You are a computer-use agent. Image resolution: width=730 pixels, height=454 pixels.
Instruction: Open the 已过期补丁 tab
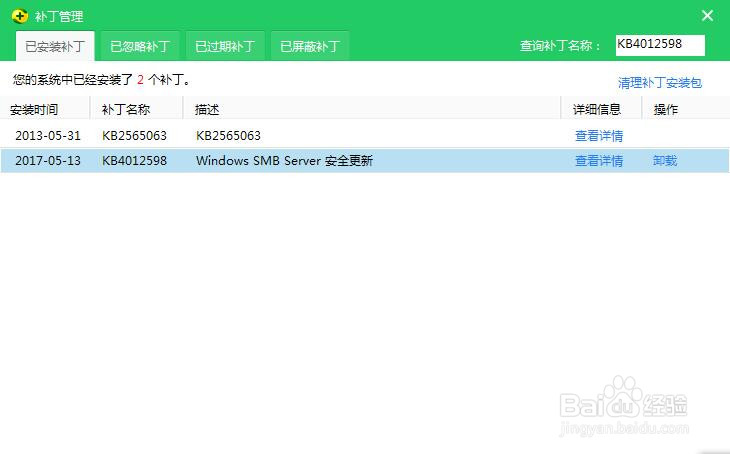225,46
